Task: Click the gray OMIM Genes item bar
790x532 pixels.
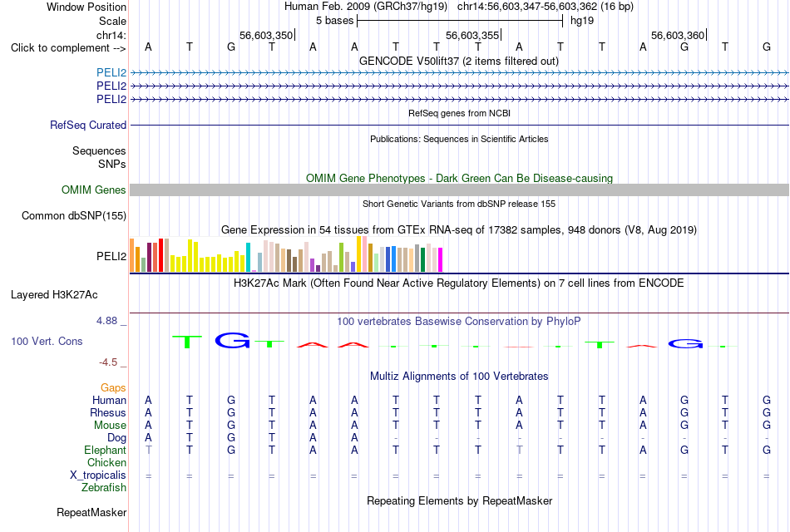Action: pos(459,190)
